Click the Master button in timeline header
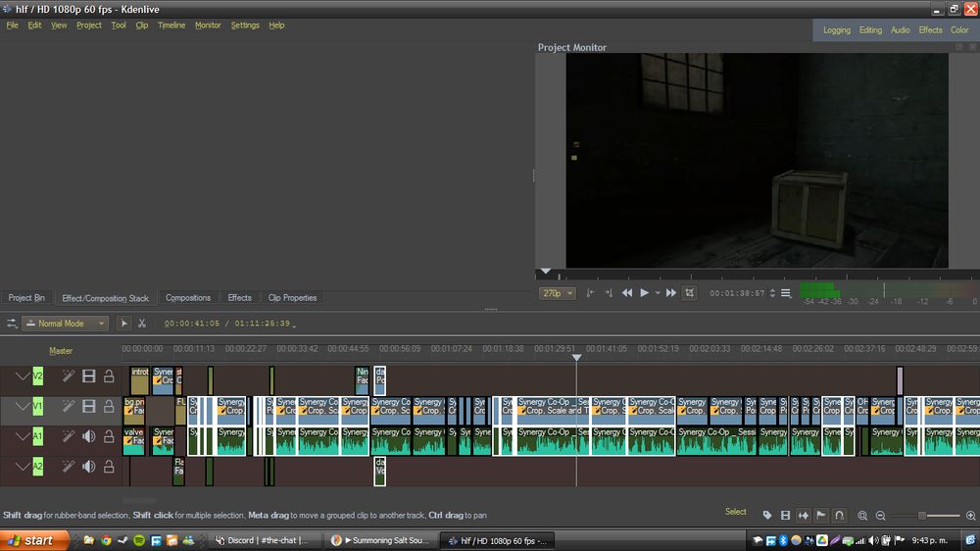 [61, 351]
